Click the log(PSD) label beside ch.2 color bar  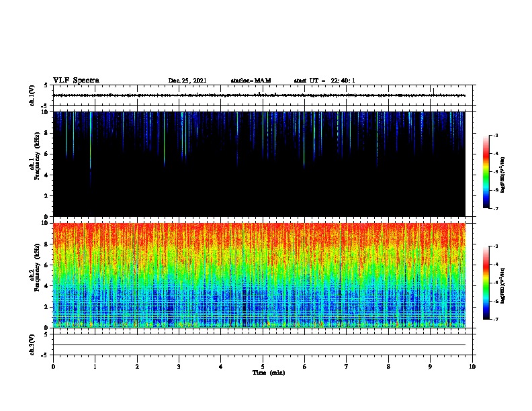click(502, 285)
